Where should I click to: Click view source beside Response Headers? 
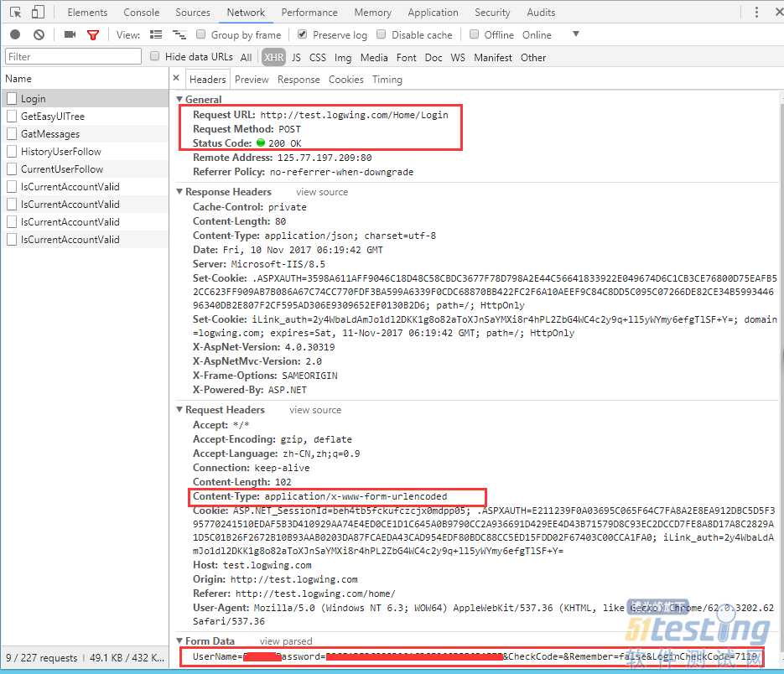pos(322,192)
